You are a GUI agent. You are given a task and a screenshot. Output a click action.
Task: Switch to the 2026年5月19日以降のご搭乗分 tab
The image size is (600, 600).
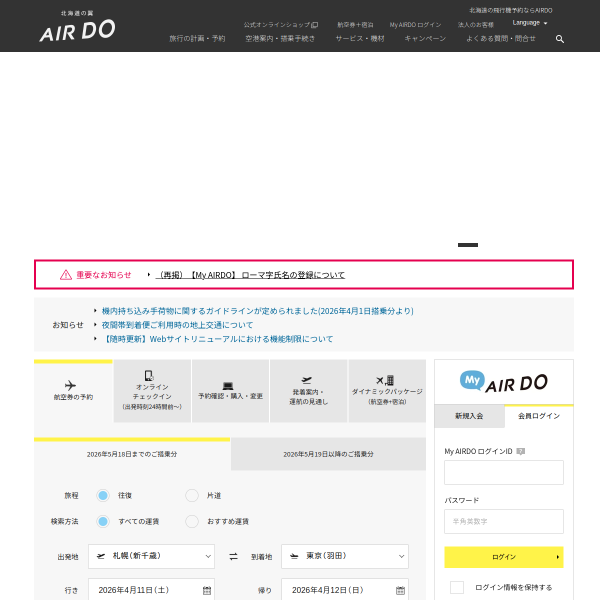click(x=328, y=454)
